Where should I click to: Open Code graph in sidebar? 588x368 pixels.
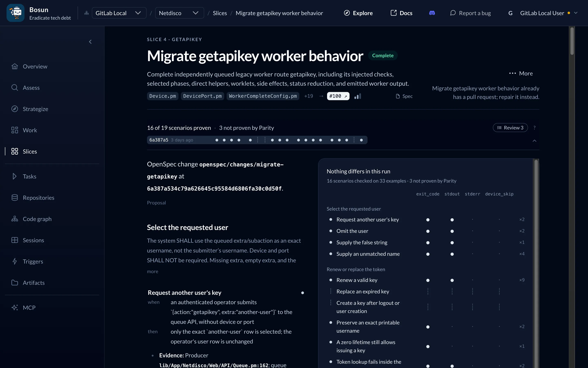coord(31,219)
